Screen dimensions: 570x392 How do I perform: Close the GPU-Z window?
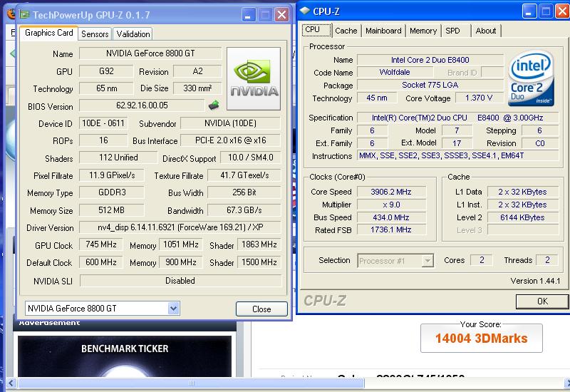click(x=281, y=15)
